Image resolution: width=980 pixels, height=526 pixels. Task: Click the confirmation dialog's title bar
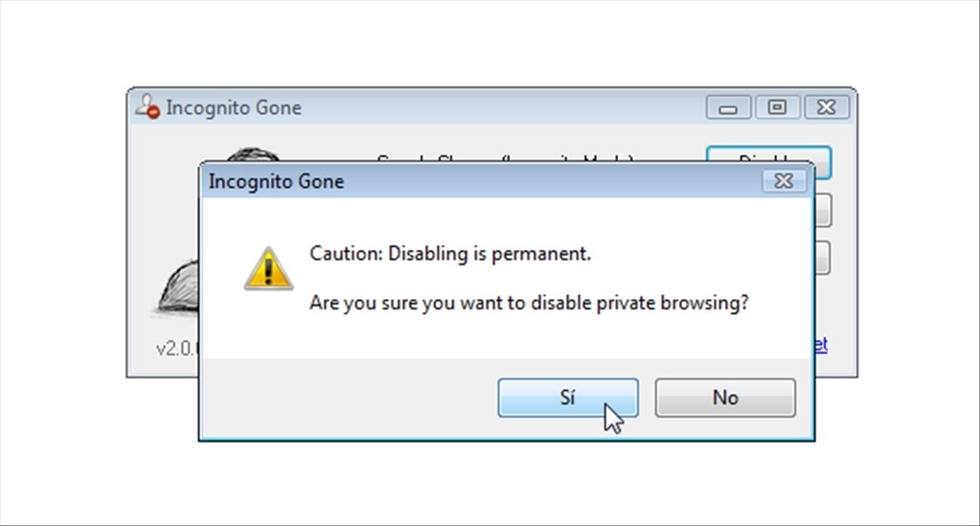[x=481, y=181]
